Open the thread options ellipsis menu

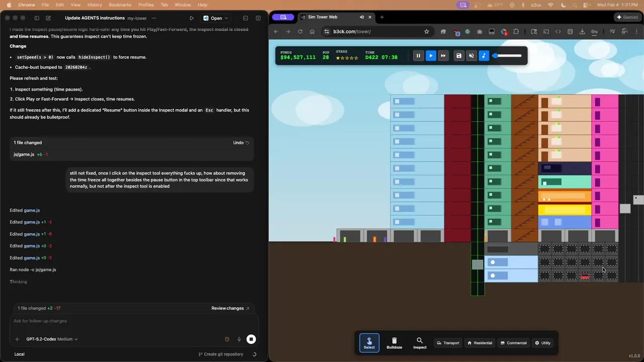[154, 18]
